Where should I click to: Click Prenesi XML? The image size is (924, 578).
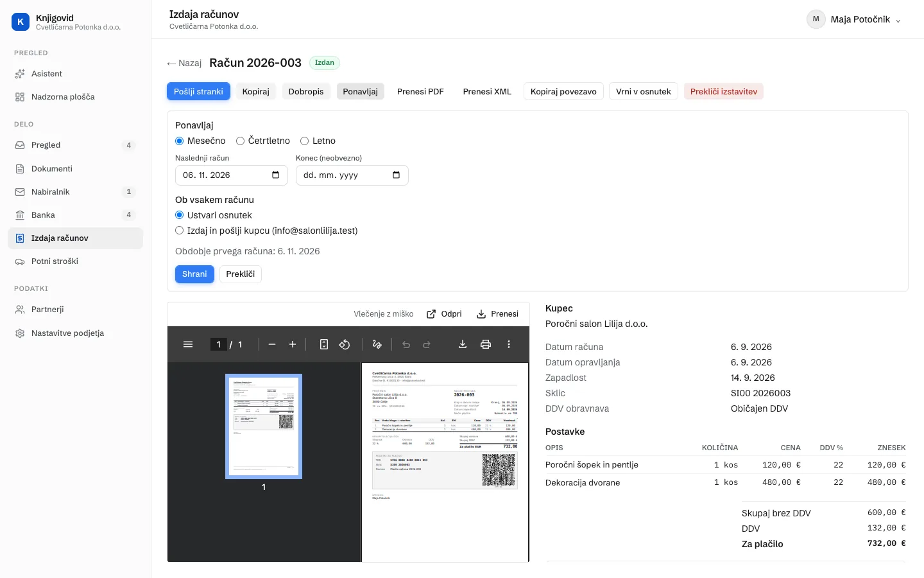487,92
